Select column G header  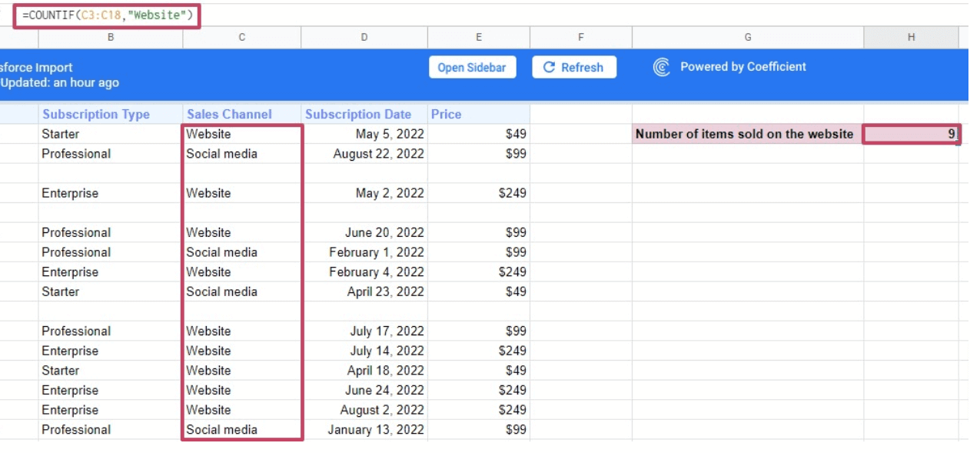click(x=747, y=37)
